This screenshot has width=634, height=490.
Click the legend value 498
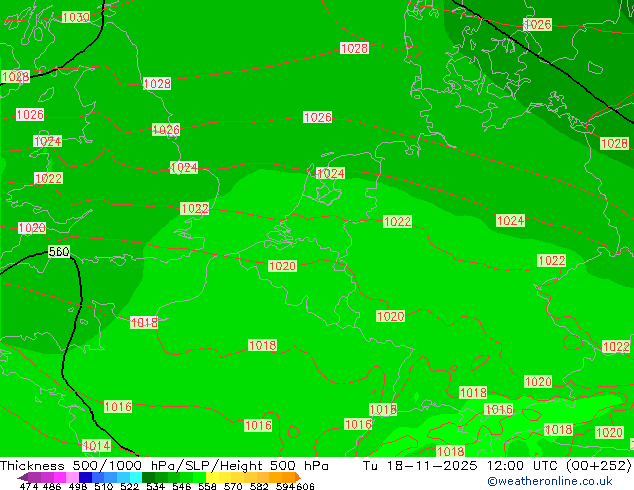78,486
